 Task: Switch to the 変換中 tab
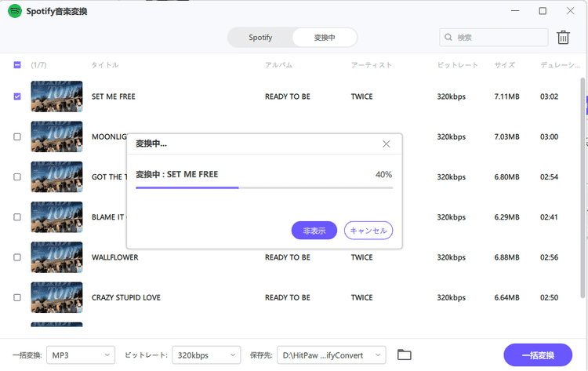[x=325, y=37]
